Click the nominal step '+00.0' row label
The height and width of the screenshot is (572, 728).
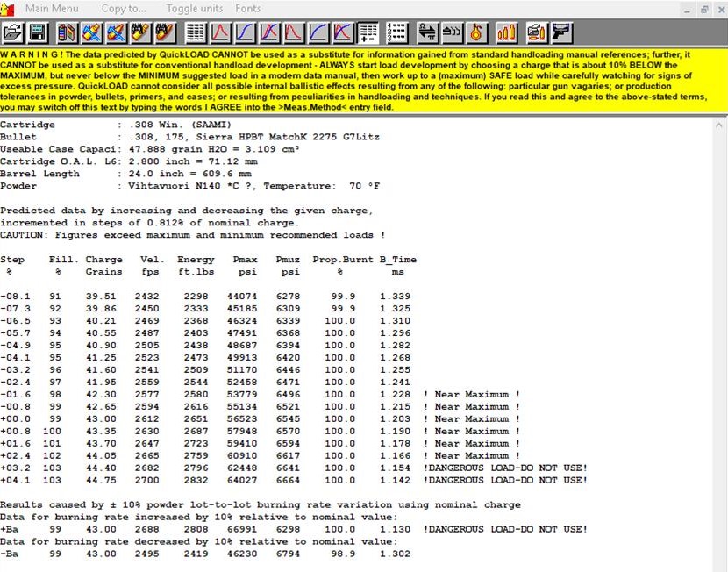(x=15, y=418)
